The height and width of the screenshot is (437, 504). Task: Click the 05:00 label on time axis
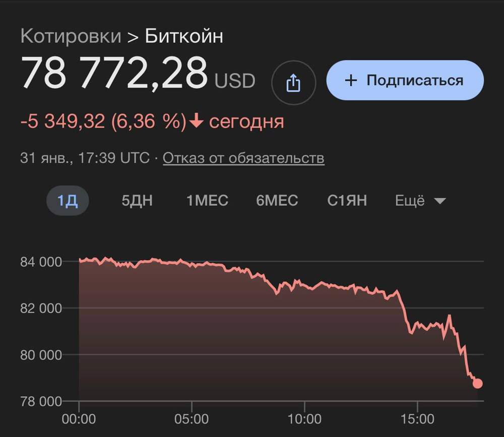(x=192, y=419)
